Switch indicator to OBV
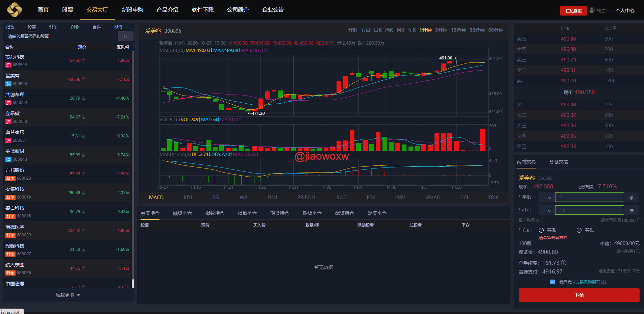 pos(400,198)
